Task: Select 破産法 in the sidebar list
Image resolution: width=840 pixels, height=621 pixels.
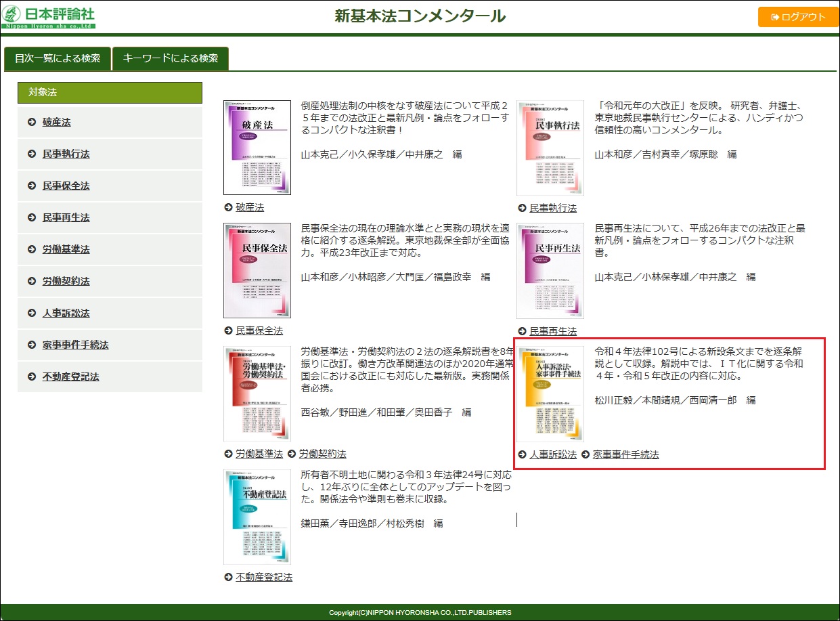Action: tap(56, 123)
